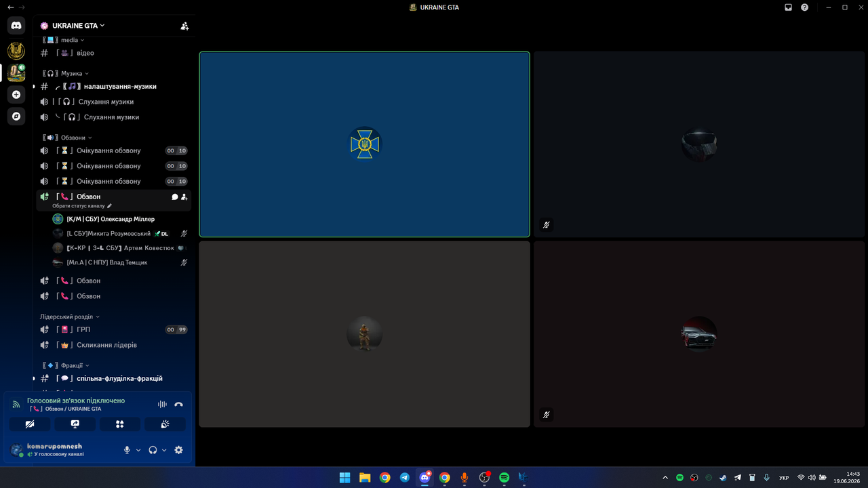Open user settings gear
The height and width of the screenshot is (488, 868).
coord(179,450)
